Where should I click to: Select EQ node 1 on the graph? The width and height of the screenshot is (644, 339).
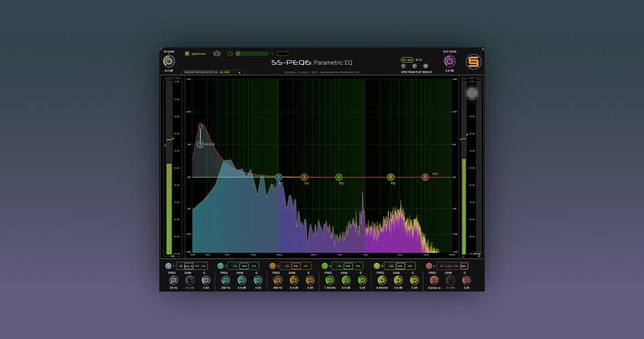point(200,144)
